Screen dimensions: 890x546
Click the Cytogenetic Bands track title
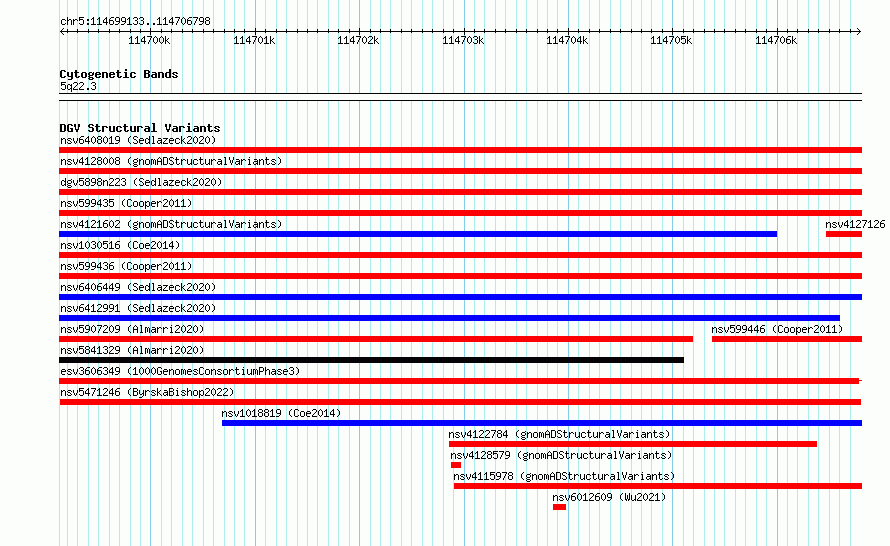[x=119, y=74]
